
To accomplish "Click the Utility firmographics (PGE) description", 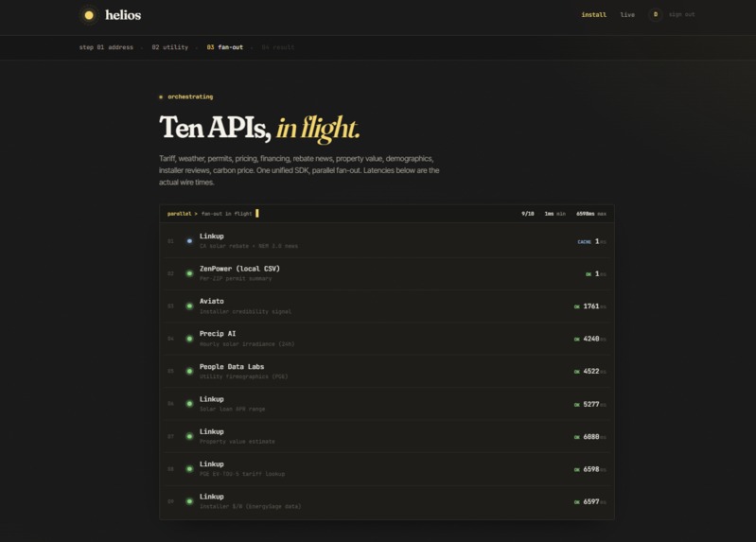I will [x=243, y=376].
